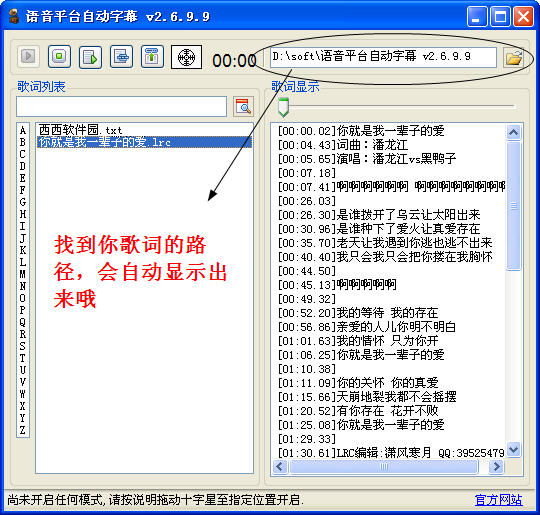Click the lyrics display scroll up arrow
Image resolution: width=540 pixels, height=515 pixels.
point(513,132)
